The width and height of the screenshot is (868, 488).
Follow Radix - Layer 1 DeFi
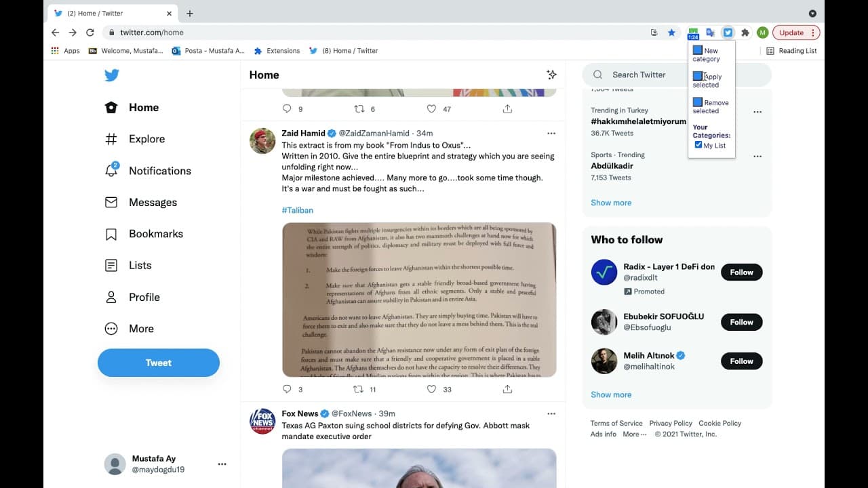click(742, 272)
